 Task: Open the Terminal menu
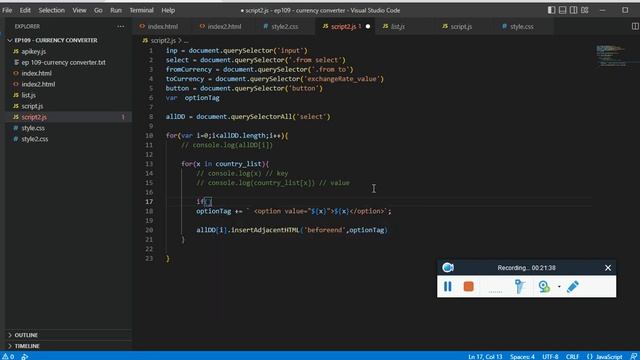coord(141,10)
